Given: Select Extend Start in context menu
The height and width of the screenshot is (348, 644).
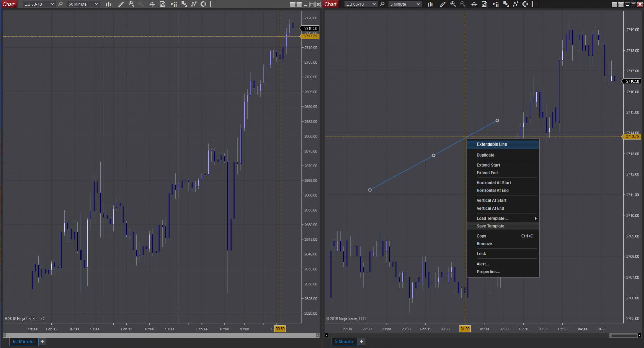Looking at the screenshot, I should pyautogui.click(x=503, y=165).
